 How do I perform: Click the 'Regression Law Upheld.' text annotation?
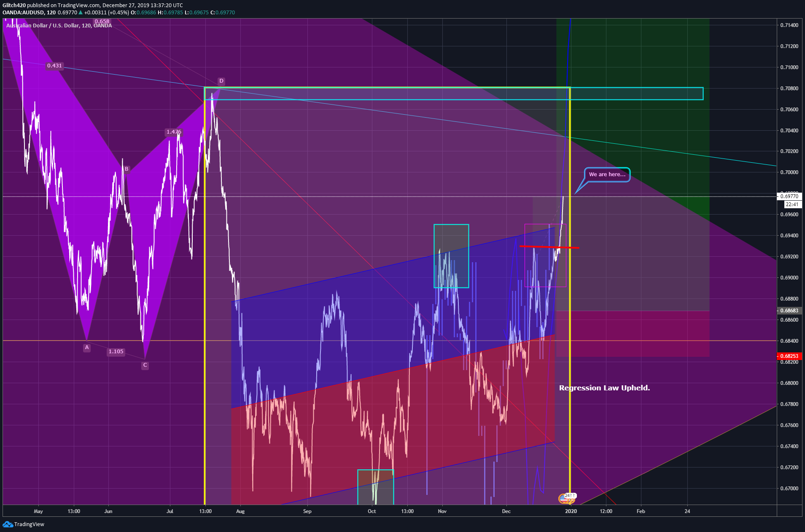(604, 388)
